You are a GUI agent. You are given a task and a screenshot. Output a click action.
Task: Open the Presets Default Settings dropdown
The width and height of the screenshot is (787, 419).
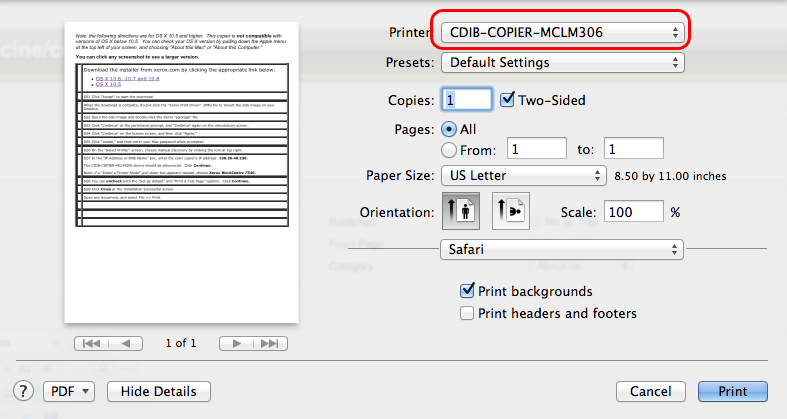point(562,63)
